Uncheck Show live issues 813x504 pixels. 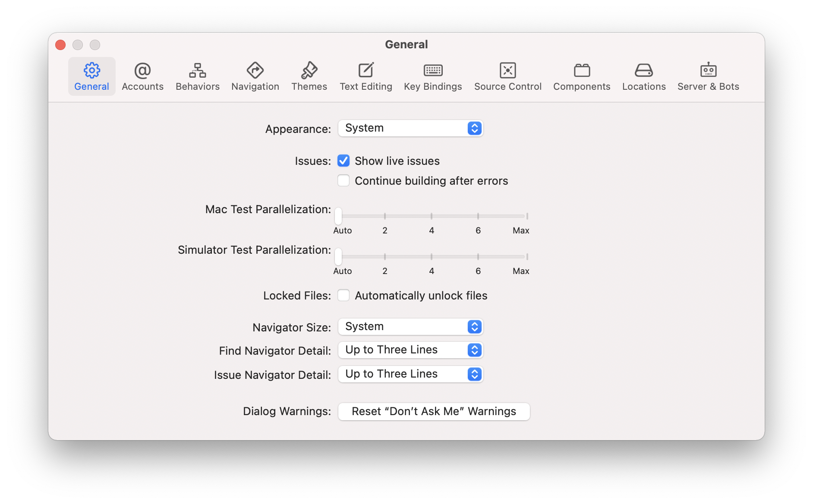pos(343,161)
